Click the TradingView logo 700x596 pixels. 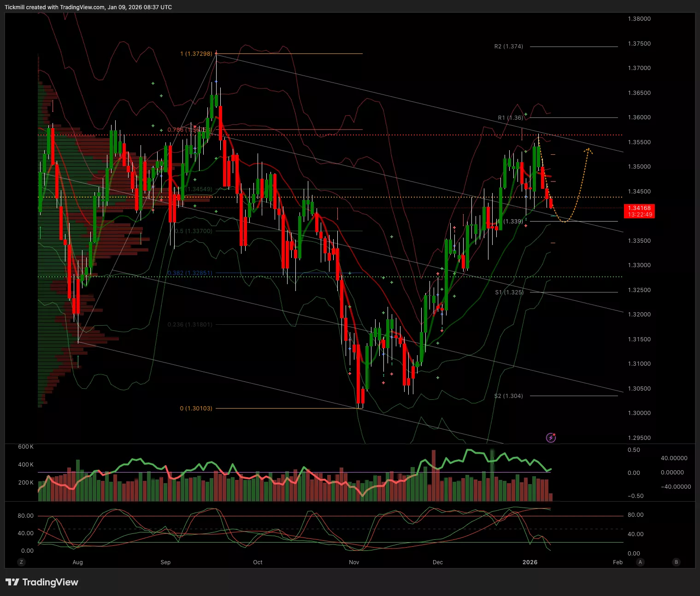coord(42,582)
